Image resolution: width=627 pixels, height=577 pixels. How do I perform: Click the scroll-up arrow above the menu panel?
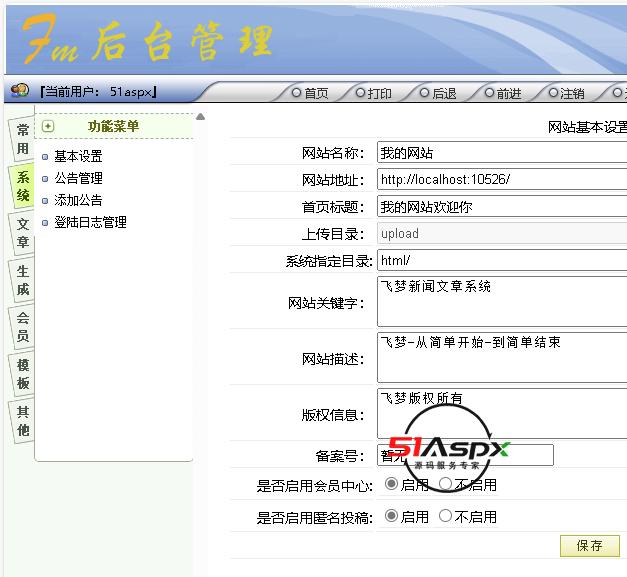pyautogui.click(x=200, y=117)
